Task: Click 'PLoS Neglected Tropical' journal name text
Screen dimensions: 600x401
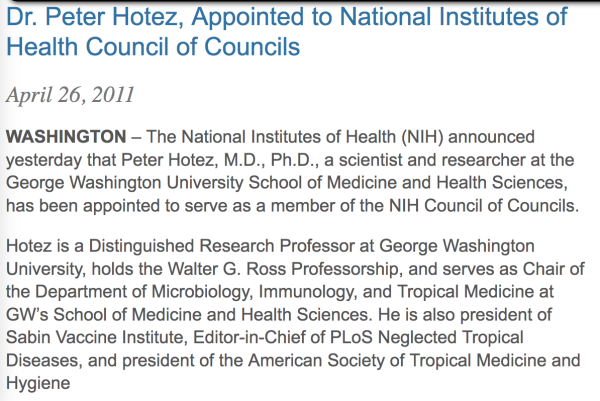Action: click(x=426, y=337)
